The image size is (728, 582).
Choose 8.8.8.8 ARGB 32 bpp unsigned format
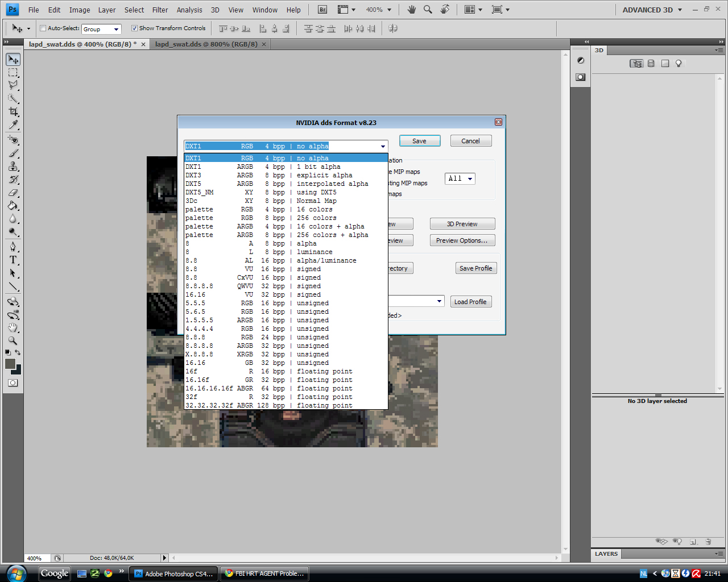tap(286, 346)
